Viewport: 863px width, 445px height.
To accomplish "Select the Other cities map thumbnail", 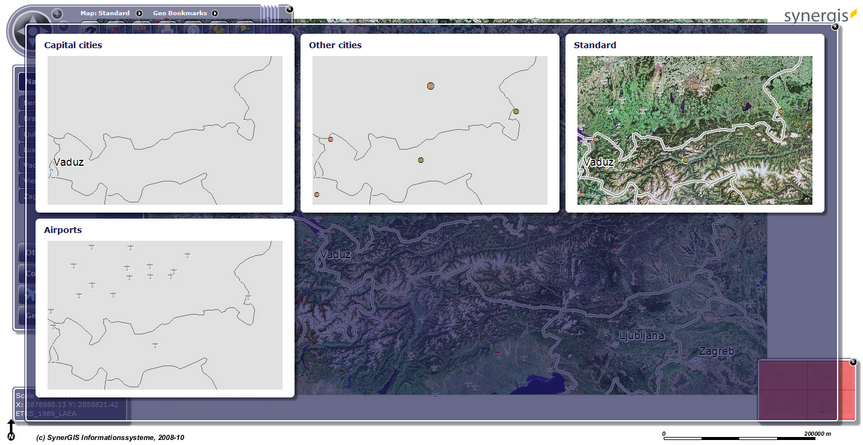I will tap(430, 130).
